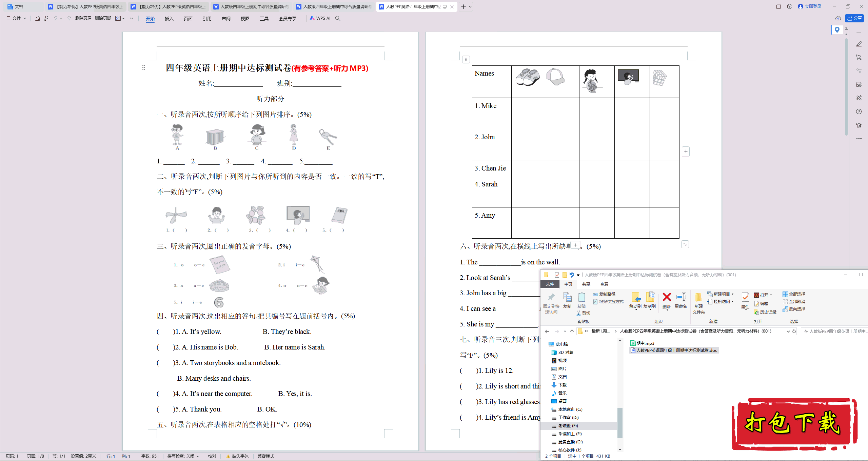Expand recent locations chevron in Explorer
The image size is (868, 461).
(565, 331)
